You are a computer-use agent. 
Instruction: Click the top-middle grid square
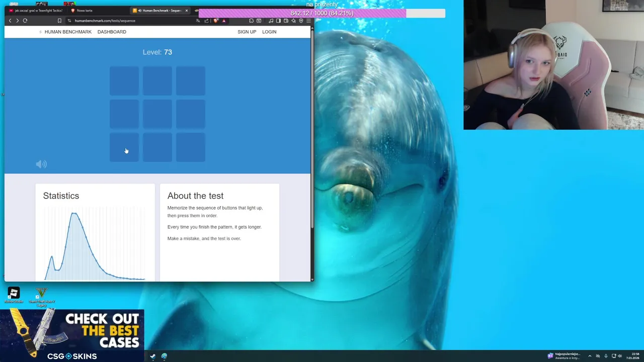coord(157,81)
